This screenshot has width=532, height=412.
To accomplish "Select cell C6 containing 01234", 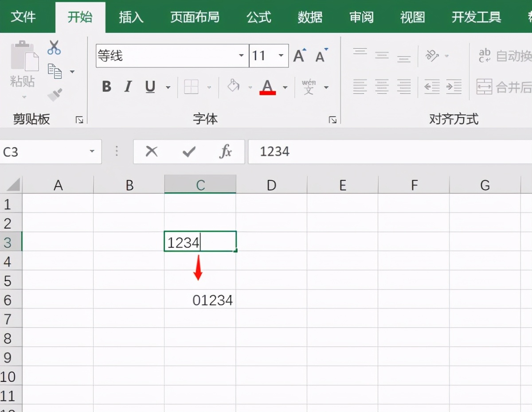I will point(200,300).
